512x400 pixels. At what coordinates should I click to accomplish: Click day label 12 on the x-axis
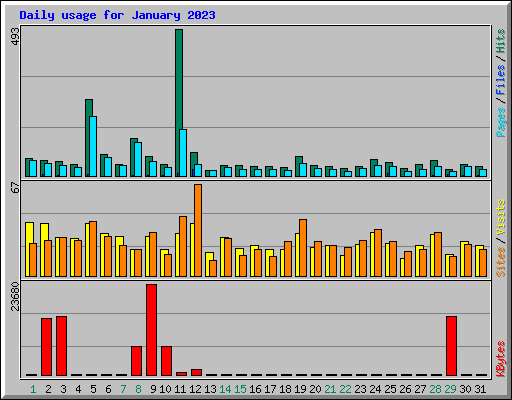tap(195, 389)
